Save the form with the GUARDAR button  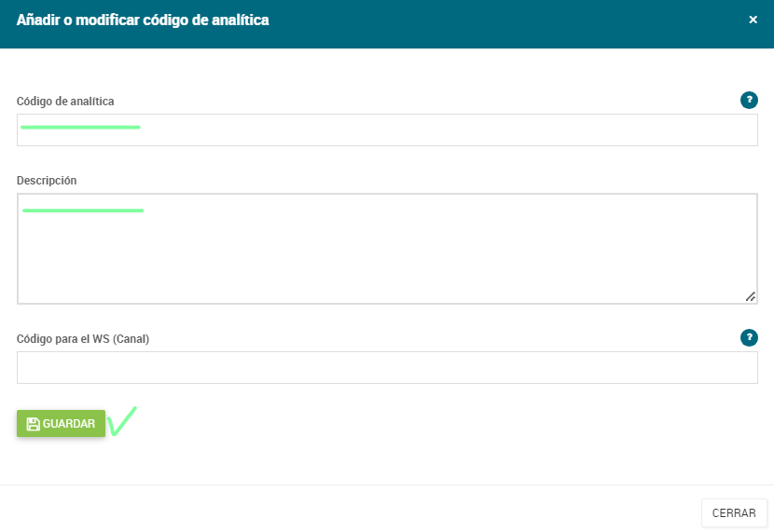[61, 424]
